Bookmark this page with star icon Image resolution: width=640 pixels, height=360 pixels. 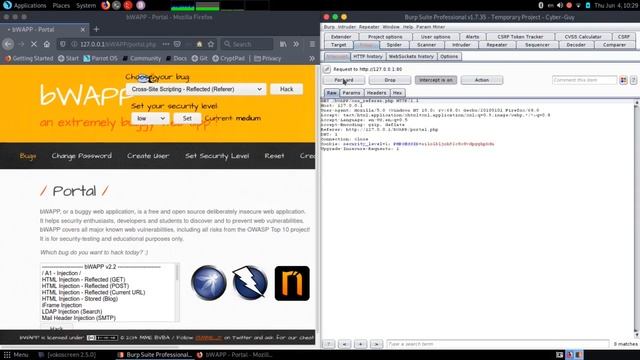(211, 44)
